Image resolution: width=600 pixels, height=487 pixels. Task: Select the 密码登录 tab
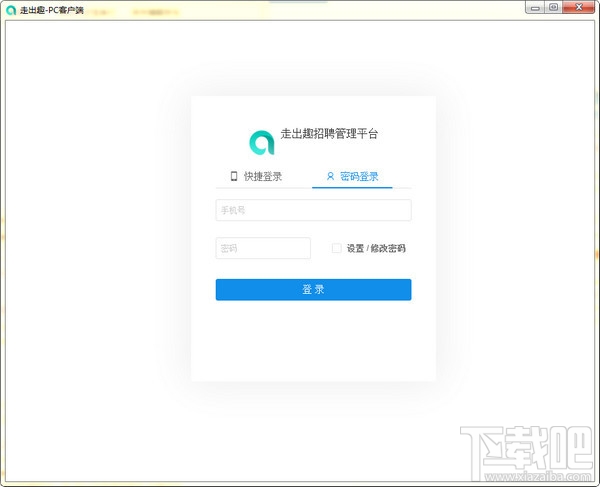352,176
